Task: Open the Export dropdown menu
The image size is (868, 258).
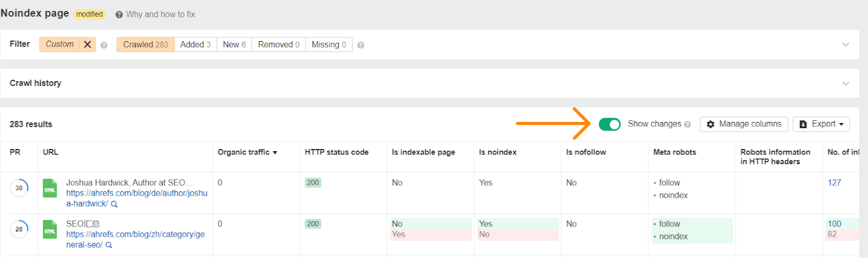Action: pyautogui.click(x=821, y=124)
